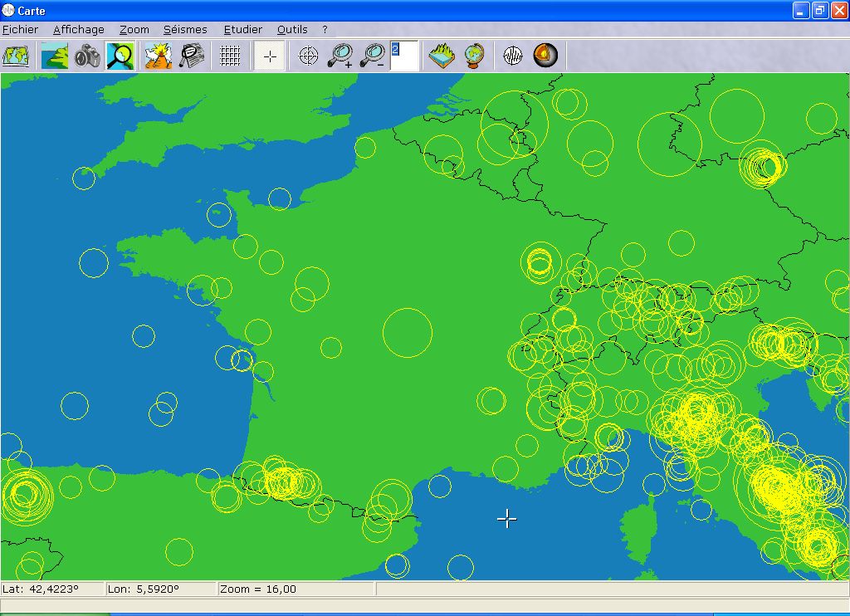Click the camera snapshot icon

click(x=87, y=56)
